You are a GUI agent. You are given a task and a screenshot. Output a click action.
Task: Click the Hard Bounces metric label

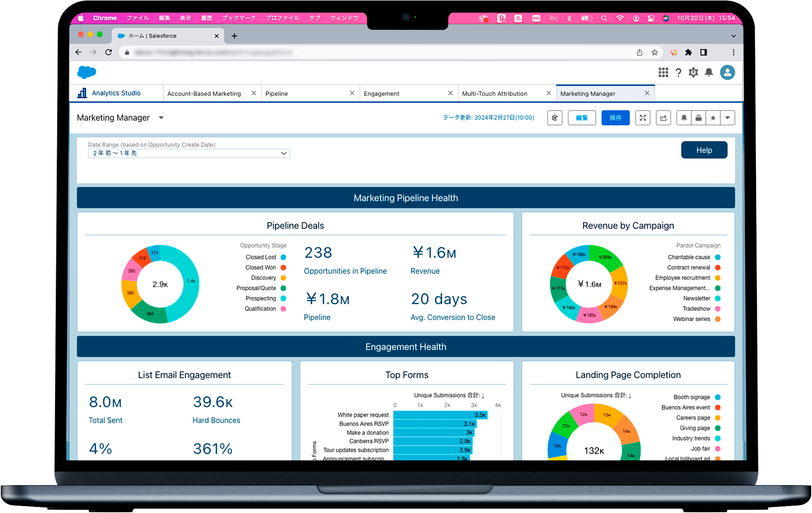click(216, 420)
